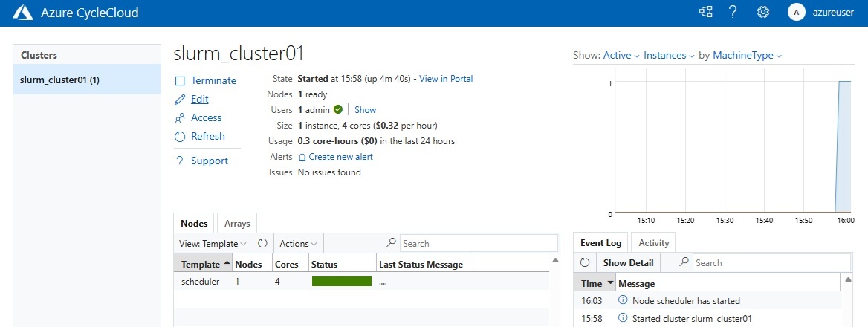
Task: Click the Event Log Search field
Action: [x=771, y=263]
